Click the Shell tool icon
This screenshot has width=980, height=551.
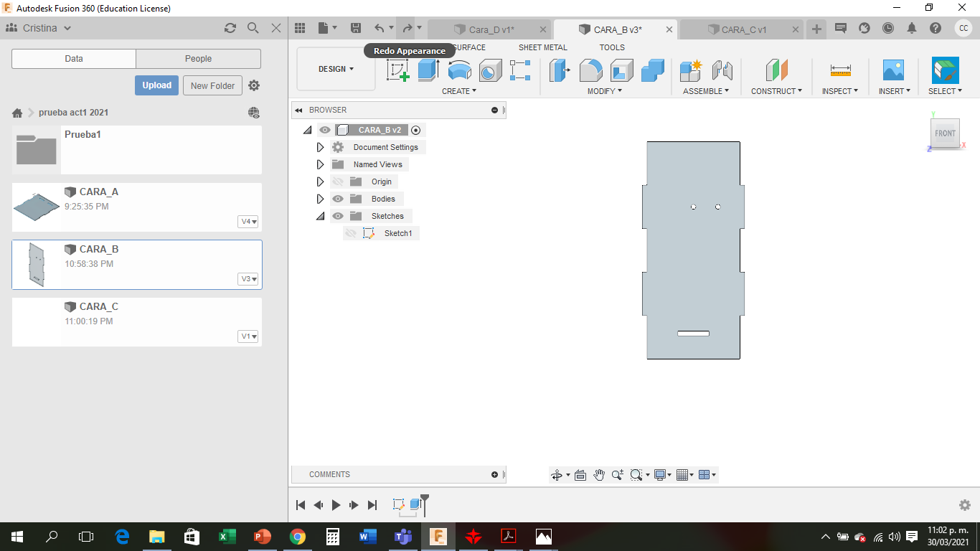622,70
